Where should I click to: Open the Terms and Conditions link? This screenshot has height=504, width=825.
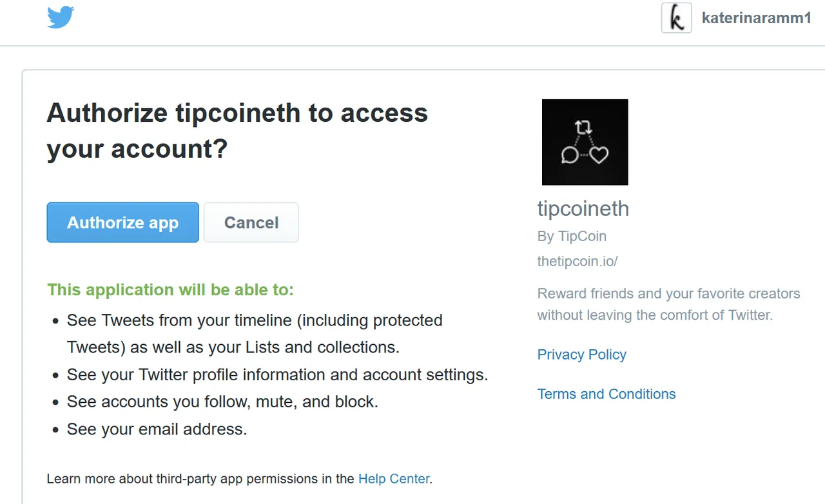(607, 394)
